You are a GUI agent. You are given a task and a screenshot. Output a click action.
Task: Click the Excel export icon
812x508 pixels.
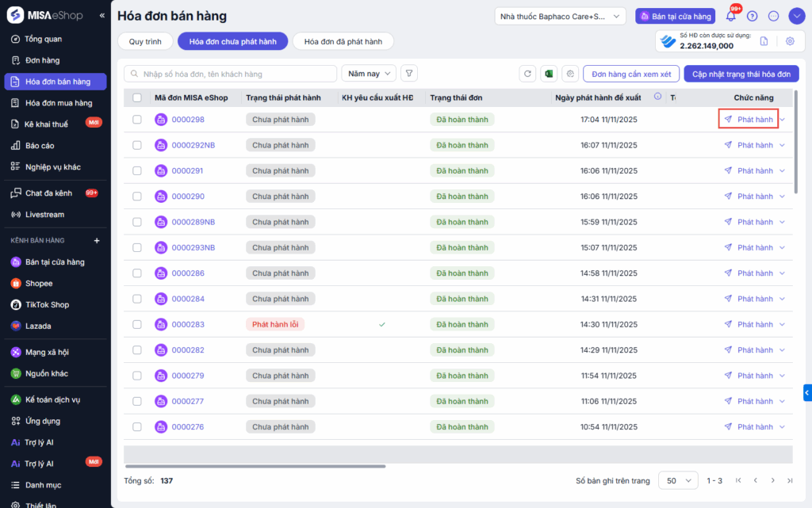coord(548,74)
